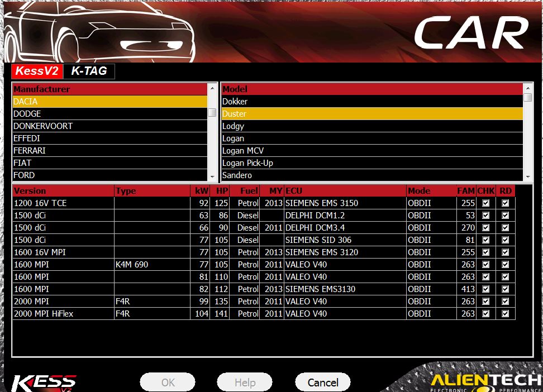Select Lodgy in the Model list
This screenshot has height=392, width=543.
pyautogui.click(x=372, y=126)
